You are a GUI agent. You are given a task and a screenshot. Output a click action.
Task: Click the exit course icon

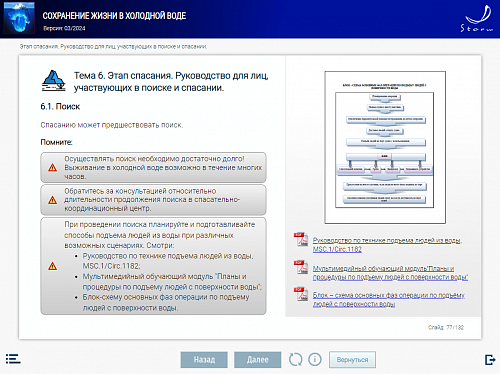(x=490, y=360)
